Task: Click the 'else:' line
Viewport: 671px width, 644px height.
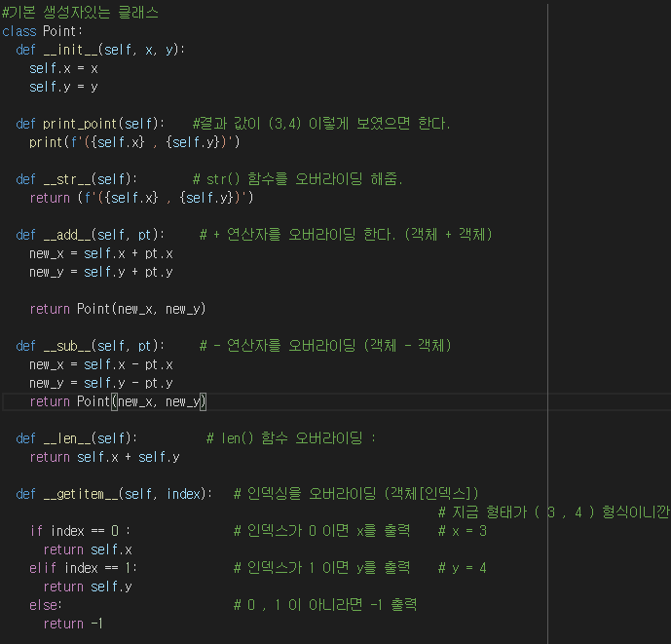Action: (46, 605)
